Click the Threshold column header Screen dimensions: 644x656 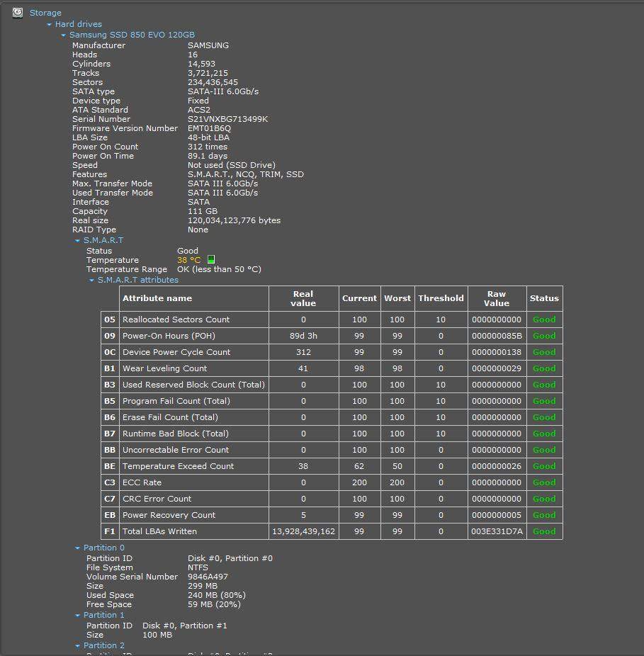tap(441, 298)
